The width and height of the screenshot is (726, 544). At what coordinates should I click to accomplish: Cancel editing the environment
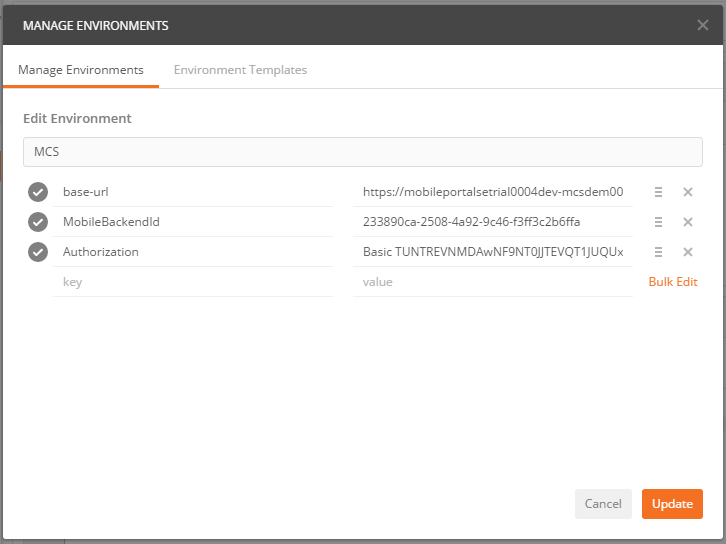click(603, 504)
